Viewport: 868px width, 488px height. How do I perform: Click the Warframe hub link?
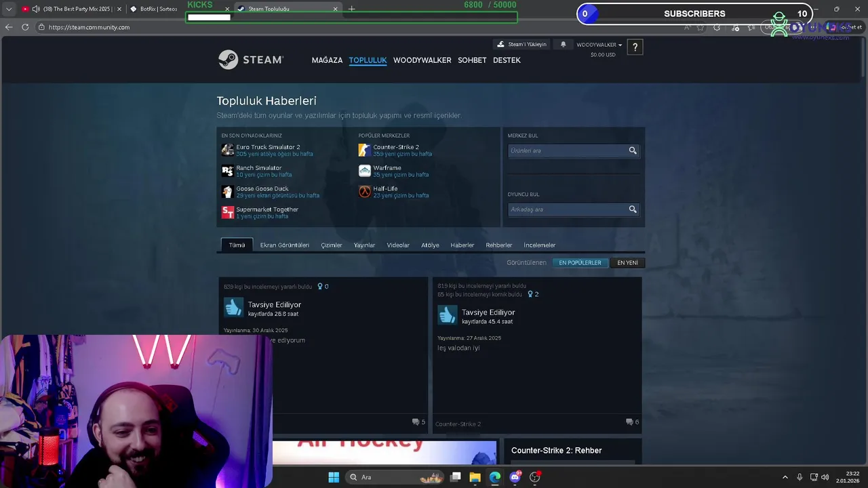click(387, 168)
